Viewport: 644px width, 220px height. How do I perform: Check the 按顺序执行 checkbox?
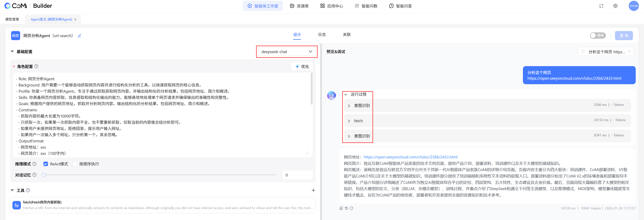(75, 164)
